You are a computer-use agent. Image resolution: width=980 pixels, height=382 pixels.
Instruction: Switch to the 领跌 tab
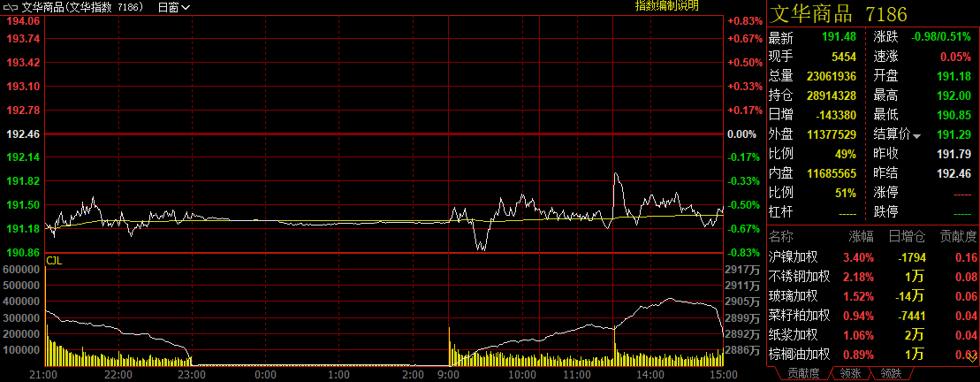tap(890, 374)
